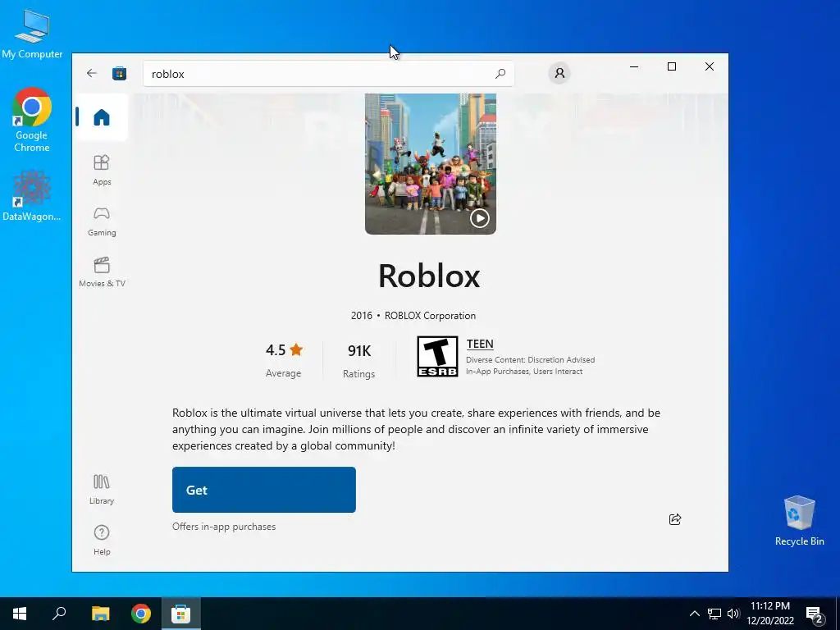This screenshot has height=630, width=840.
Task: Open taskbar search
Action: point(59,614)
